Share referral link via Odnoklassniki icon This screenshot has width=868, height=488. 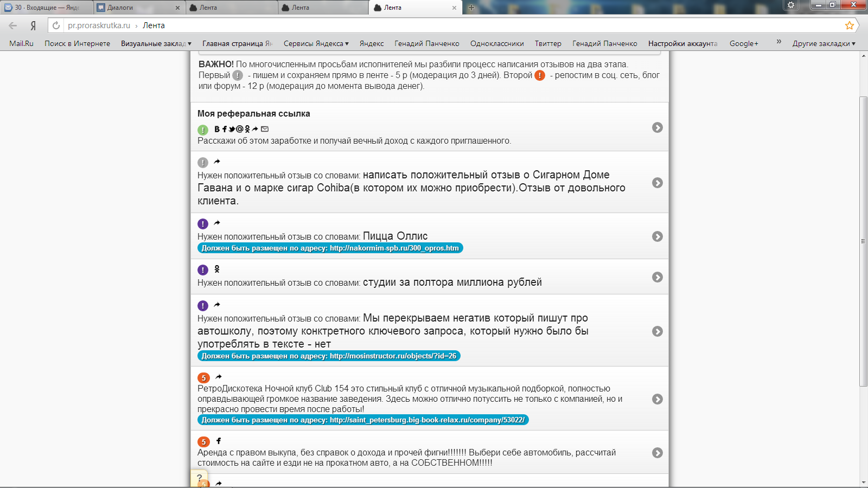click(247, 129)
